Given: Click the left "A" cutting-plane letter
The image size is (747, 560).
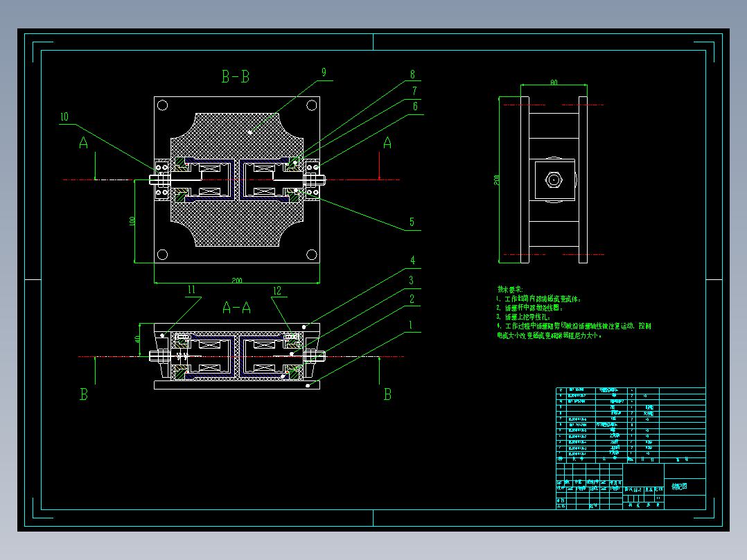Looking at the screenshot, I should (x=83, y=143).
